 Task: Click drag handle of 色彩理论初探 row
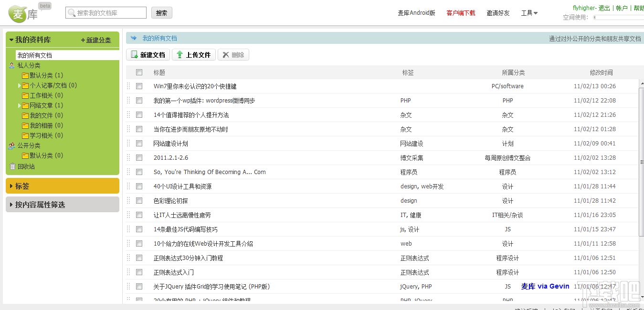[128, 201]
